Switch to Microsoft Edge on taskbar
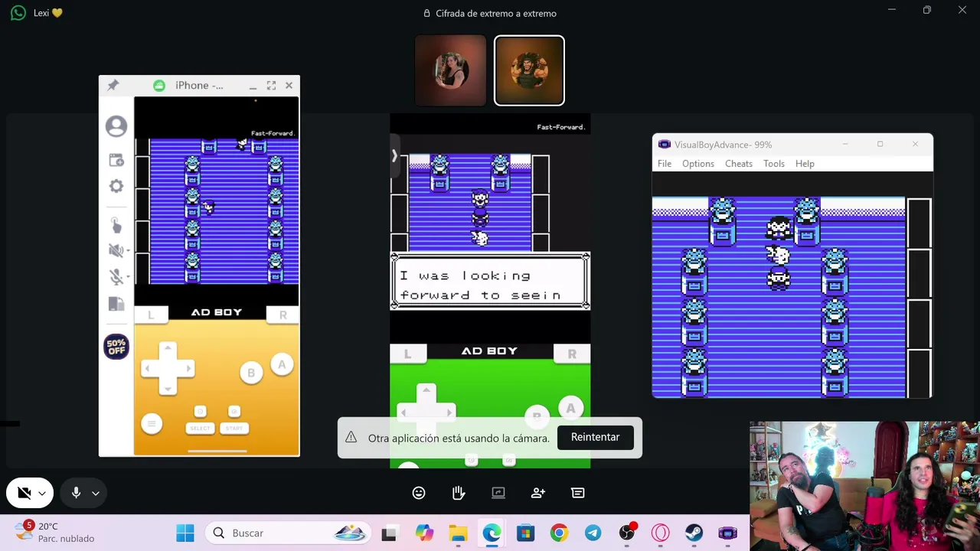 click(x=492, y=533)
